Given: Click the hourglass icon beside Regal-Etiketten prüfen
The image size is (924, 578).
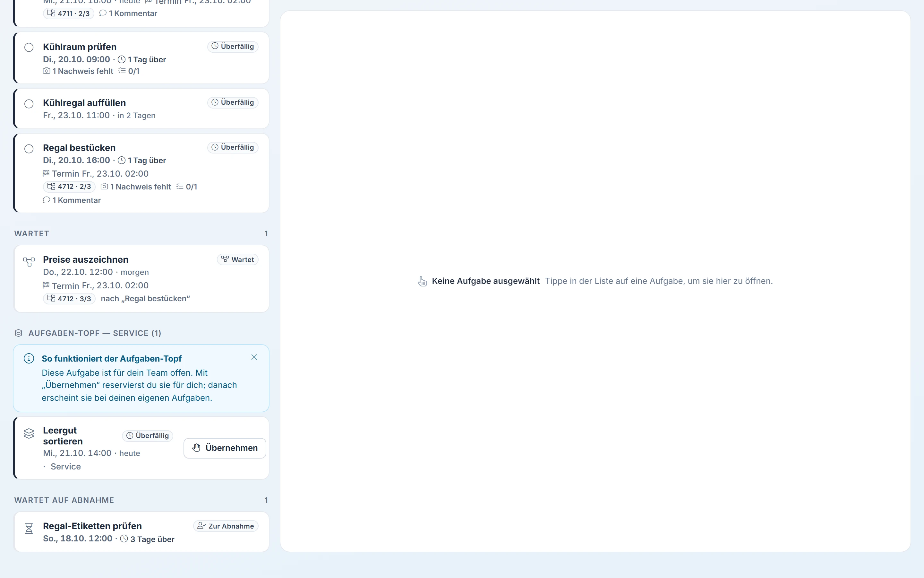Looking at the screenshot, I should pyautogui.click(x=29, y=529).
